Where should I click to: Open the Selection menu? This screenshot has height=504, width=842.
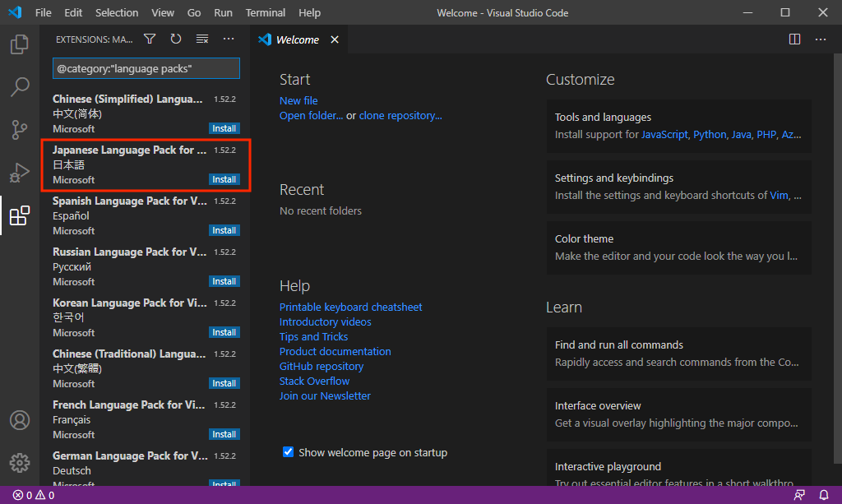tap(117, 12)
